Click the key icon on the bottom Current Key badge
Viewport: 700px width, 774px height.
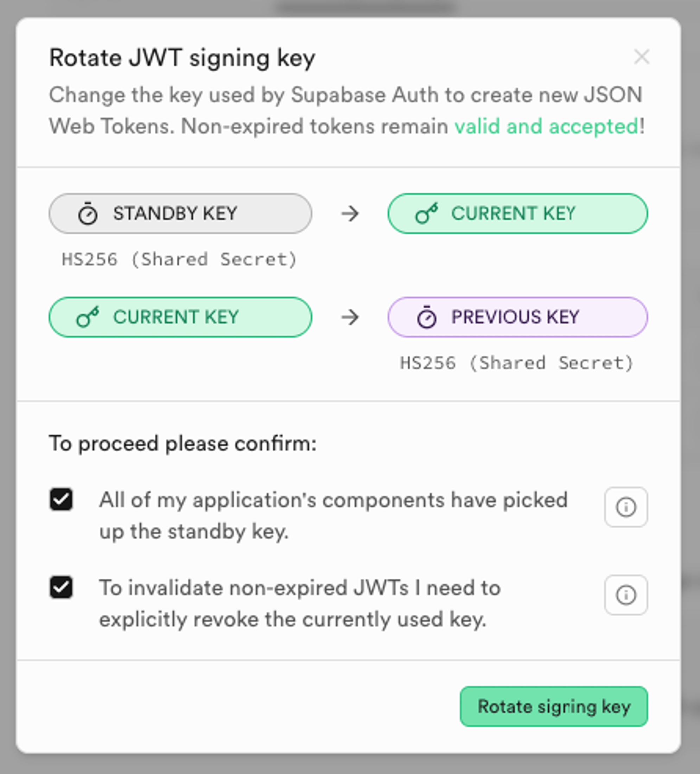88,317
